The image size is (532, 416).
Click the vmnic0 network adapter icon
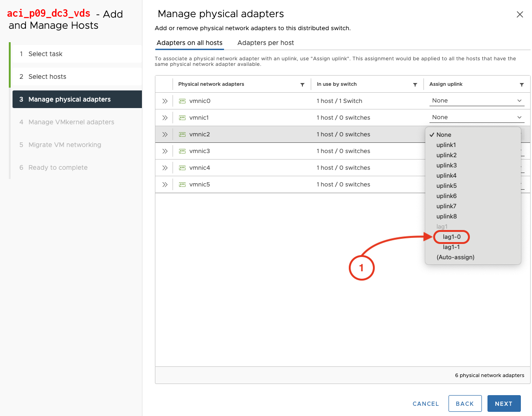[182, 101]
